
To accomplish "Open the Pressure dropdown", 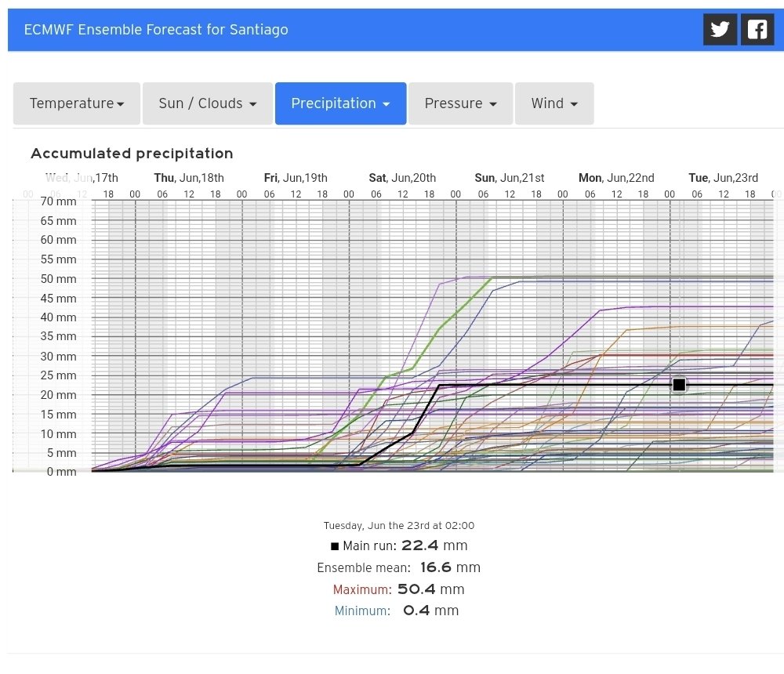I will point(460,103).
